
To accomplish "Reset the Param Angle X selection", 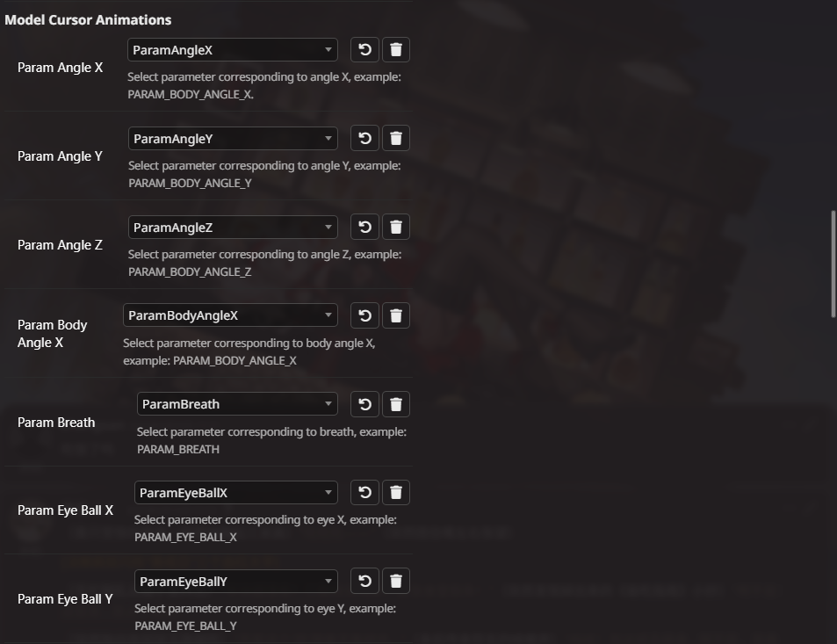I will coord(364,49).
